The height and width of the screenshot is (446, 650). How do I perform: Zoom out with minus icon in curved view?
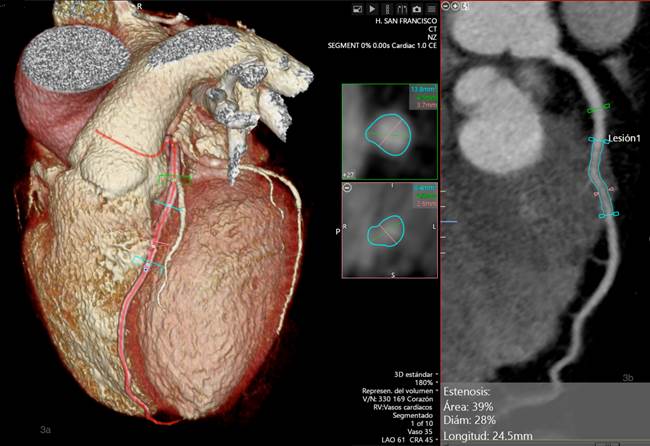[445, 6]
